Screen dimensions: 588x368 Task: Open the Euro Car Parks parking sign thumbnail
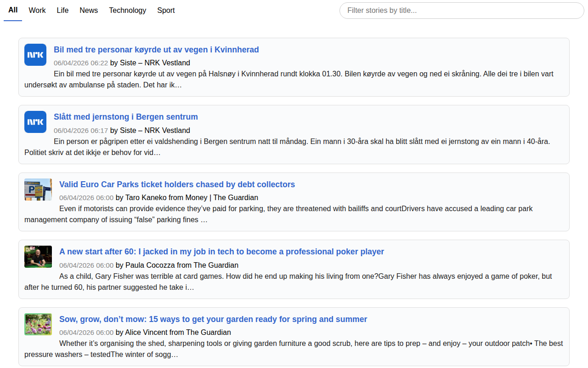(x=38, y=190)
